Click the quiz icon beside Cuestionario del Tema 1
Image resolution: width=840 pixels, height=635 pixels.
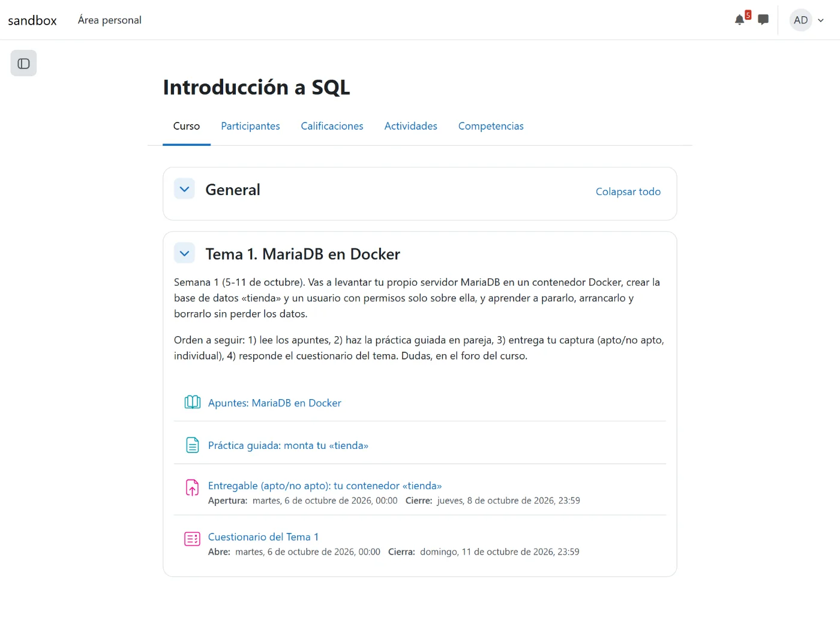(x=192, y=538)
